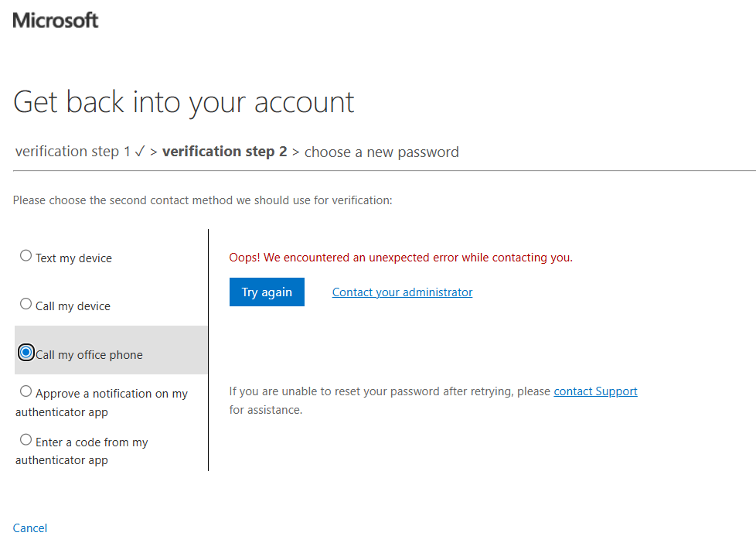Click the Microsoft logo
Image resolution: width=756 pixels, height=560 pixels.
point(56,20)
